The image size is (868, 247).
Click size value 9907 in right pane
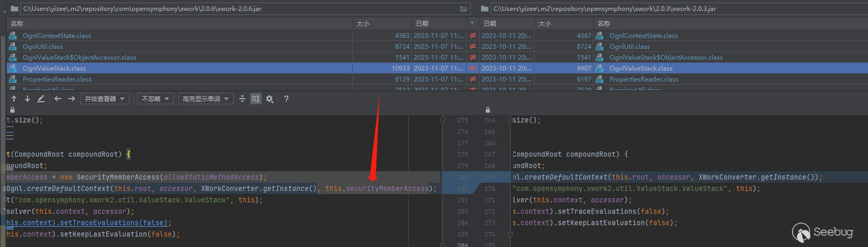click(x=584, y=68)
